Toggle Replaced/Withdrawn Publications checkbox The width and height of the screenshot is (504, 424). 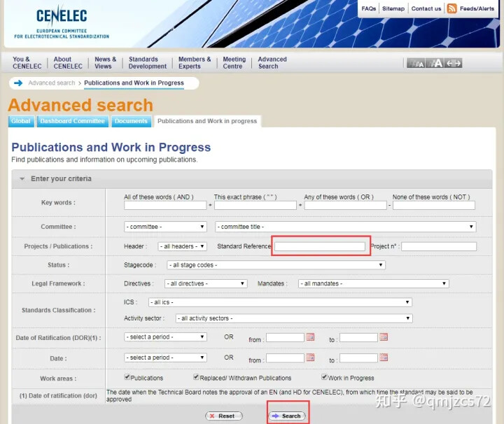pyautogui.click(x=196, y=377)
